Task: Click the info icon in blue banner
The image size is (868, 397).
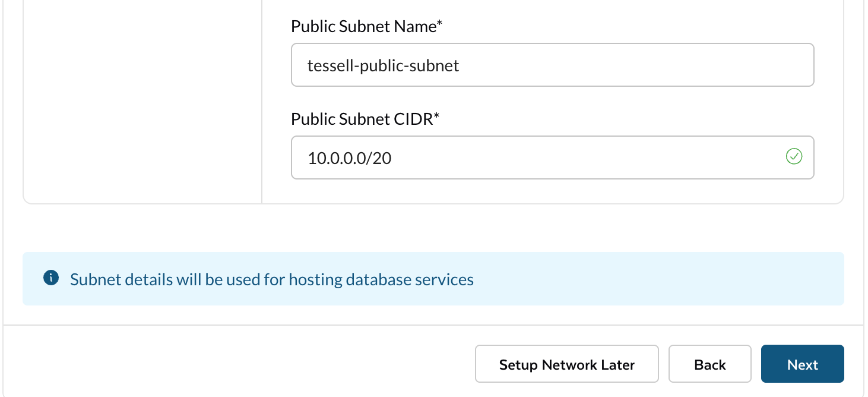Action: click(51, 278)
